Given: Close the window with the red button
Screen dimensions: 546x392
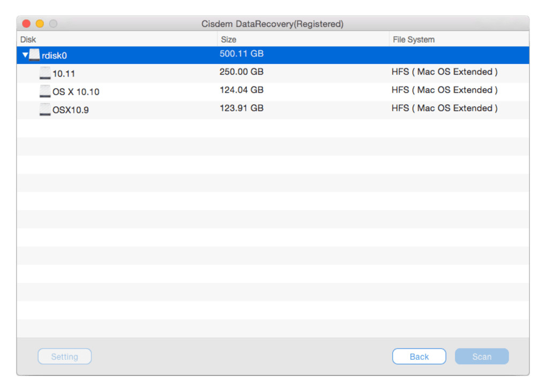Looking at the screenshot, I should tap(26, 24).
